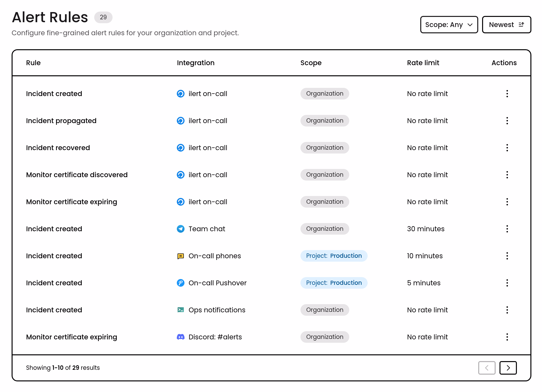
Task: Open actions for ilert Monitor certificate expiring
Action: coord(507,202)
